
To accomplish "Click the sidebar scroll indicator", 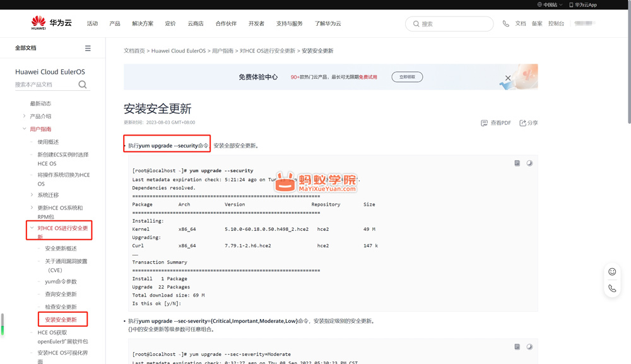I will [3, 324].
